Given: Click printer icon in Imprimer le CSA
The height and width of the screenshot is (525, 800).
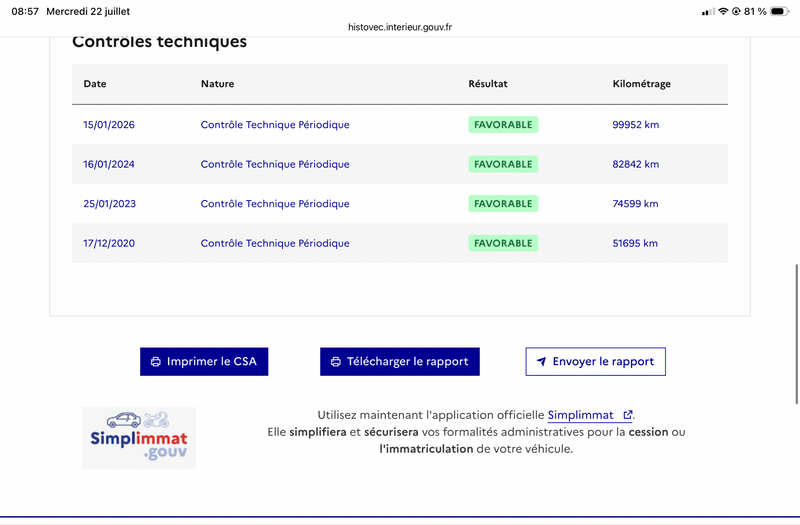Looking at the screenshot, I should click(x=156, y=362).
